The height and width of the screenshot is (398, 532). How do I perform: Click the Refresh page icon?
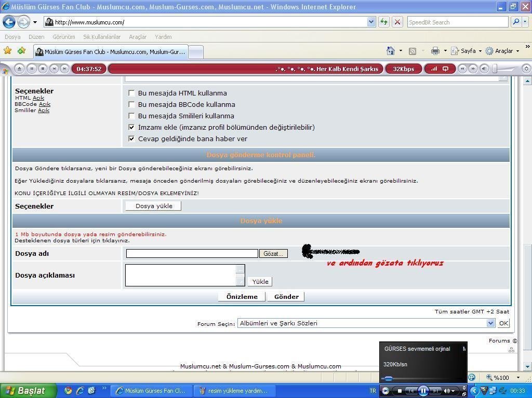[384, 22]
